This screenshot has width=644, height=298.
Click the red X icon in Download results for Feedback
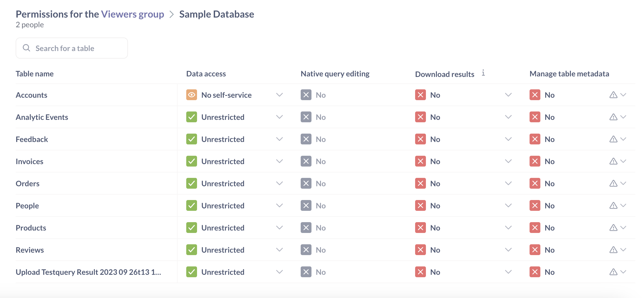[420, 139]
